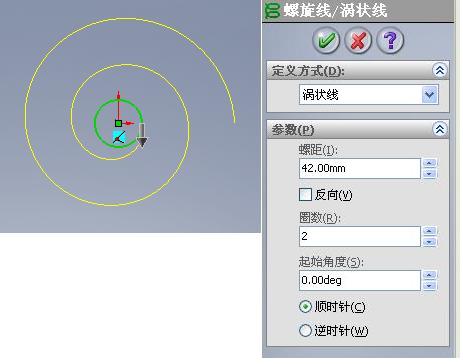Viewport: 463px width, 364px height.
Task: Increase the 起始角度 with the up arrow
Action: point(429,275)
